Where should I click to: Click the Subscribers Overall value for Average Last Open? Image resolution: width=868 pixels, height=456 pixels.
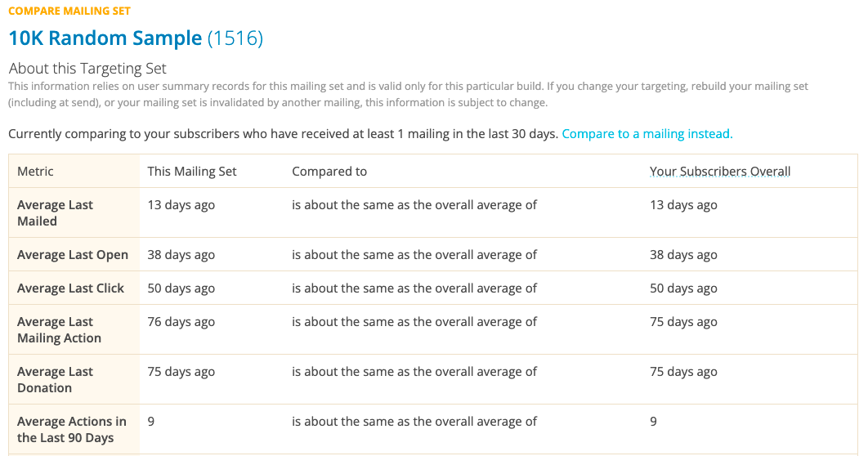coord(683,255)
